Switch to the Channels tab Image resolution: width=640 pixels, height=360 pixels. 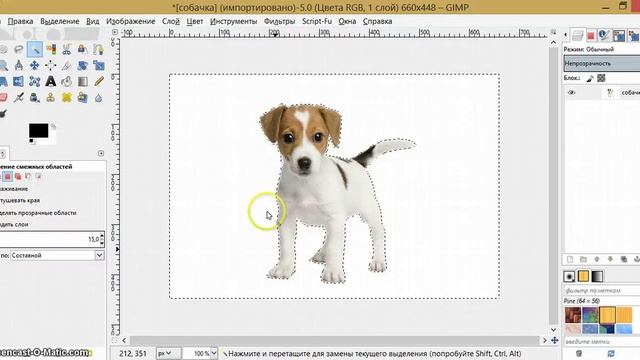coord(591,36)
